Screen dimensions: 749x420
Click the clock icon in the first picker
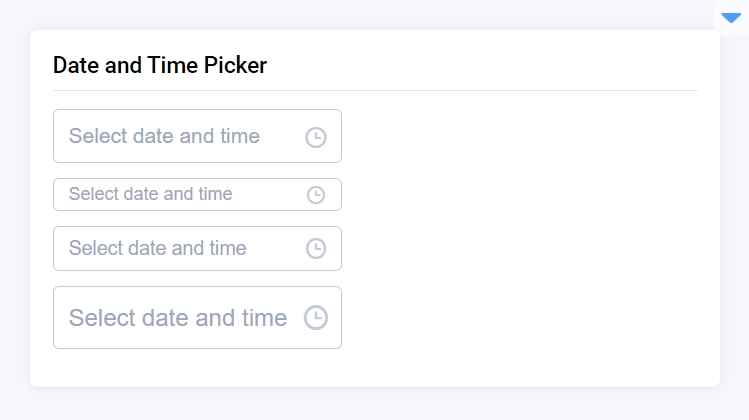[316, 137]
